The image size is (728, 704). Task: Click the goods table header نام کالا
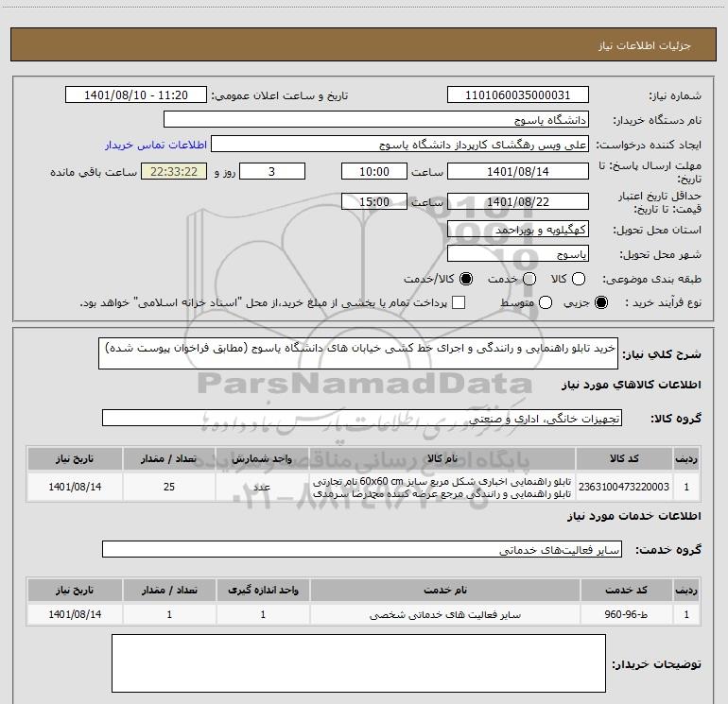tap(442, 459)
